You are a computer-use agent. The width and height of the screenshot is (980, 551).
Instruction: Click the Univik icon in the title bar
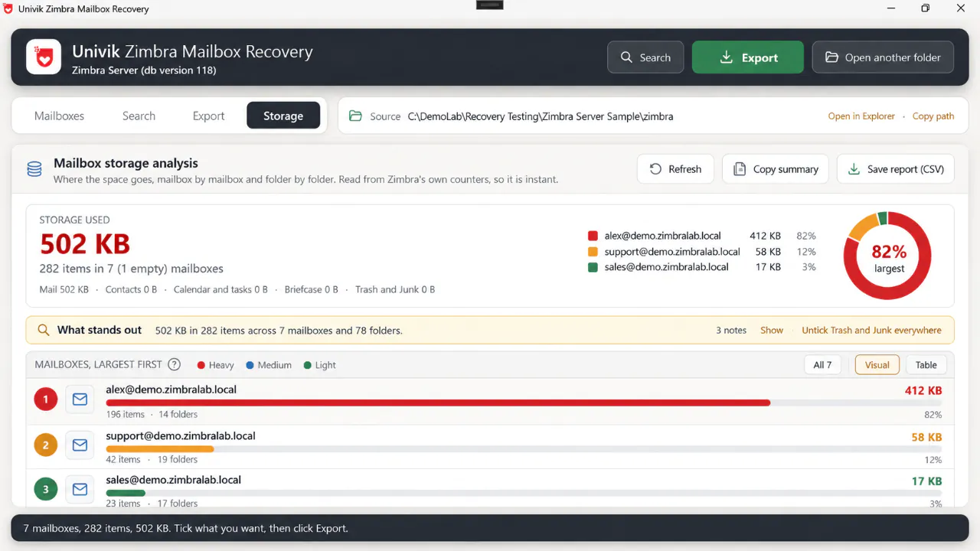coord(8,8)
